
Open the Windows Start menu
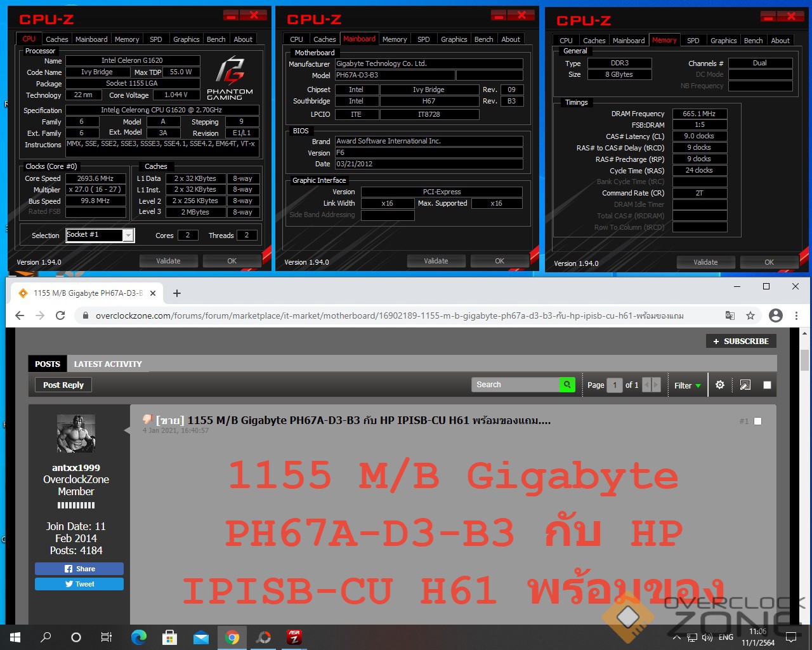click(15, 637)
